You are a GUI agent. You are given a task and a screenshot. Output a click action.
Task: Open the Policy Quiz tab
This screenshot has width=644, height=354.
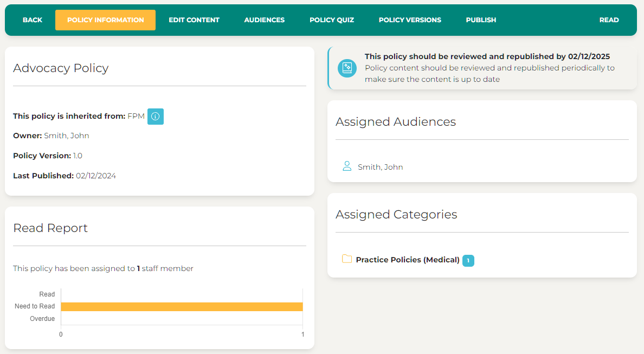click(331, 20)
